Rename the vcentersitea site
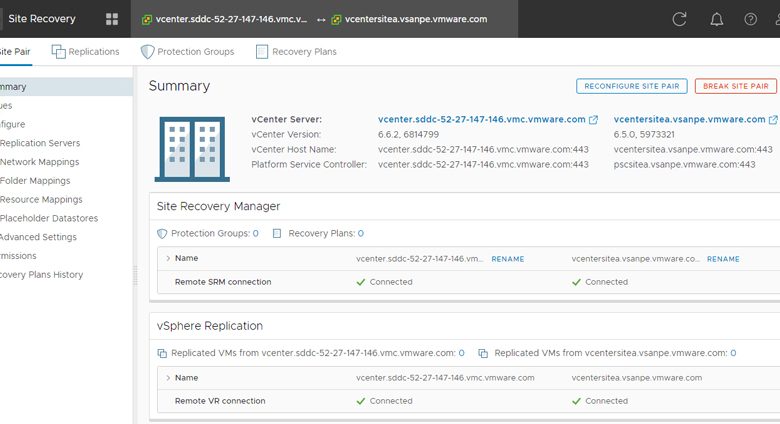Image resolution: width=780 pixels, height=424 pixels. tap(723, 259)
